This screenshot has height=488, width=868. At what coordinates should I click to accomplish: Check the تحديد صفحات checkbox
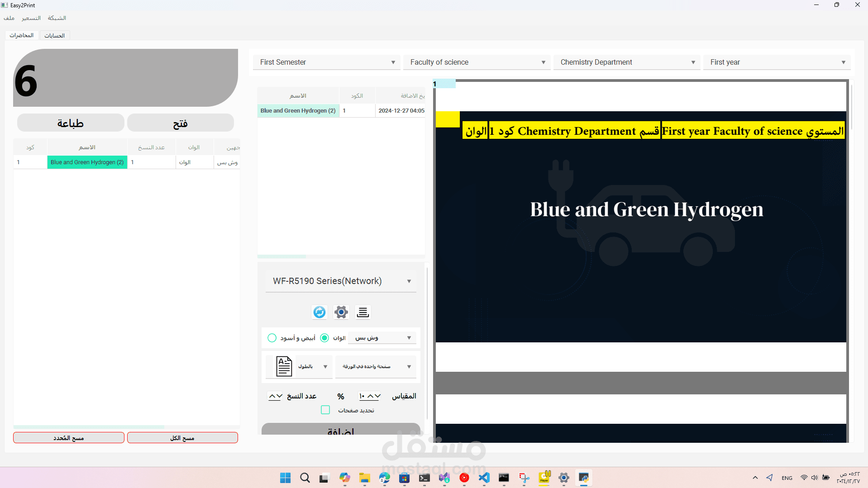point(325,410)
